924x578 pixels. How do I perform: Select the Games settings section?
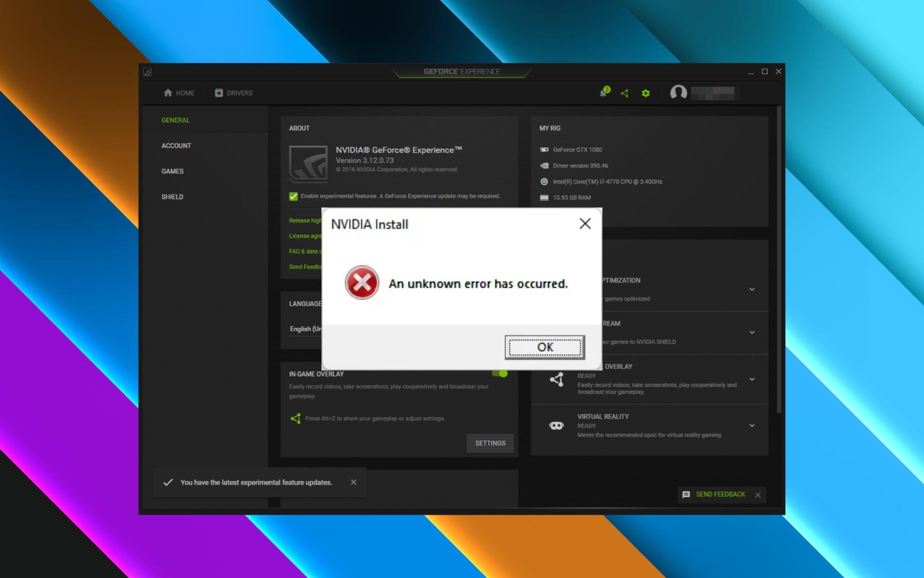pyautogui.click(x=172, y=171)
